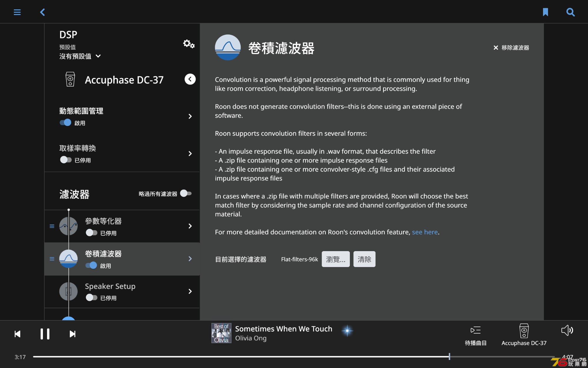Toggle 略過所有濾波器 switch

(186, 193)
